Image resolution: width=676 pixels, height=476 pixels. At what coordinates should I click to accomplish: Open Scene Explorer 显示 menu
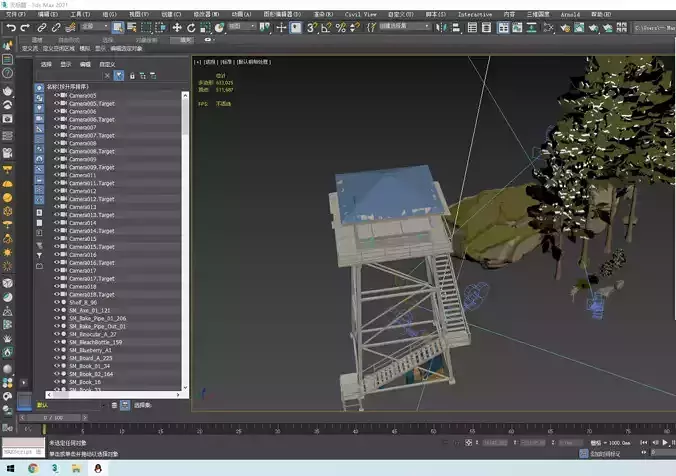(66, 64)
